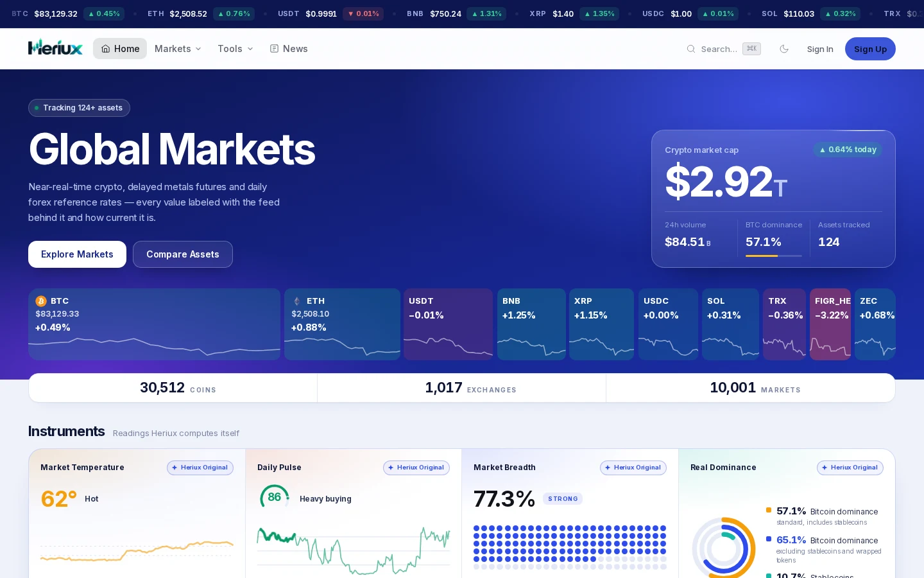This screenshot has height=578, width=924.
Task: Toggle dark mode with the moon icon
Action: (784, 49)
